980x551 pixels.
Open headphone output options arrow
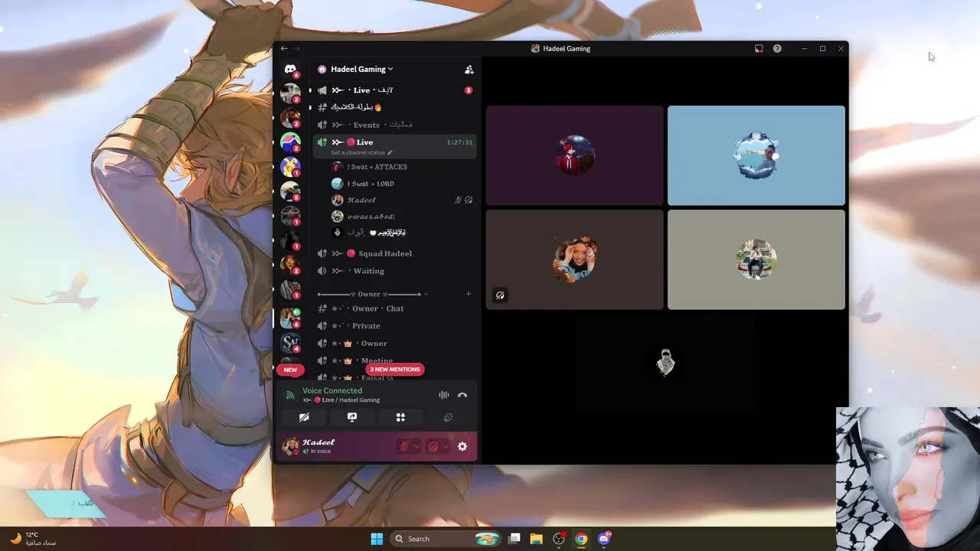tap(446, 446)
